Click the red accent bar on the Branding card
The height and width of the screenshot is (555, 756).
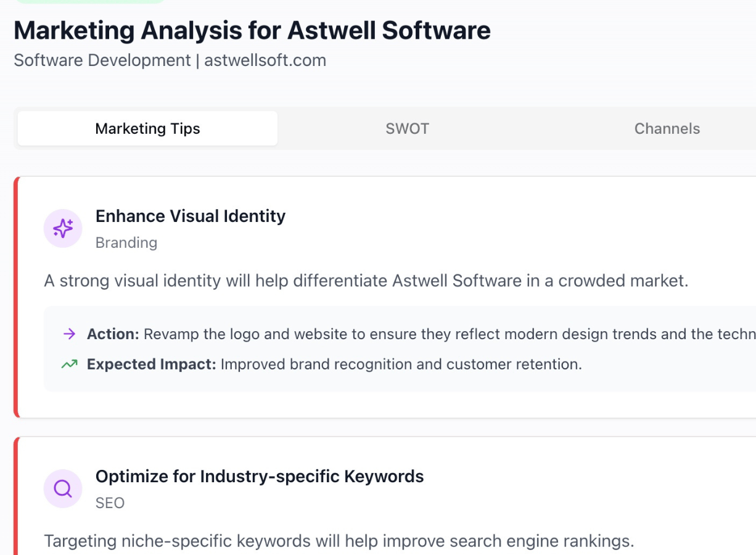click(x=17, y=297)
